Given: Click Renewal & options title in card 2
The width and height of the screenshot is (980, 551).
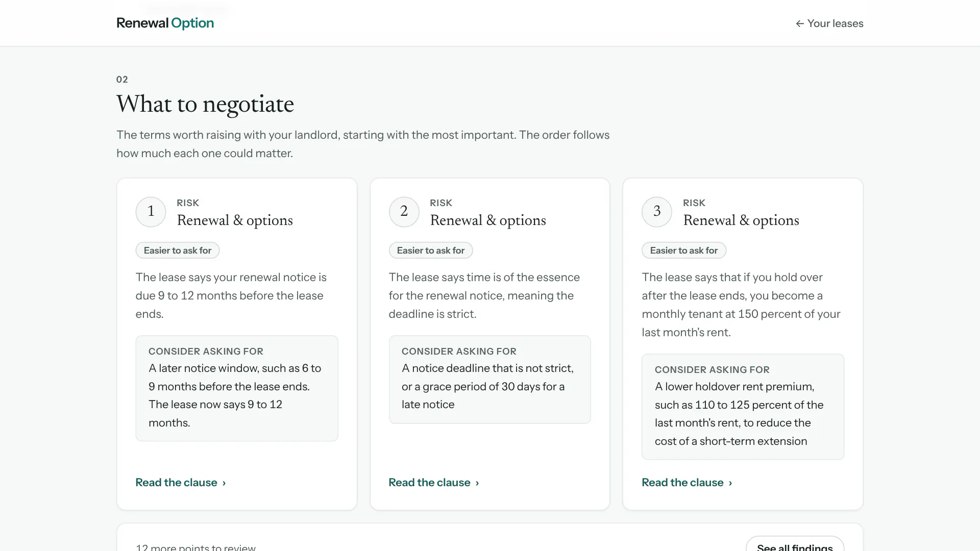Looking at the screenshot, I should click(488, 220).
